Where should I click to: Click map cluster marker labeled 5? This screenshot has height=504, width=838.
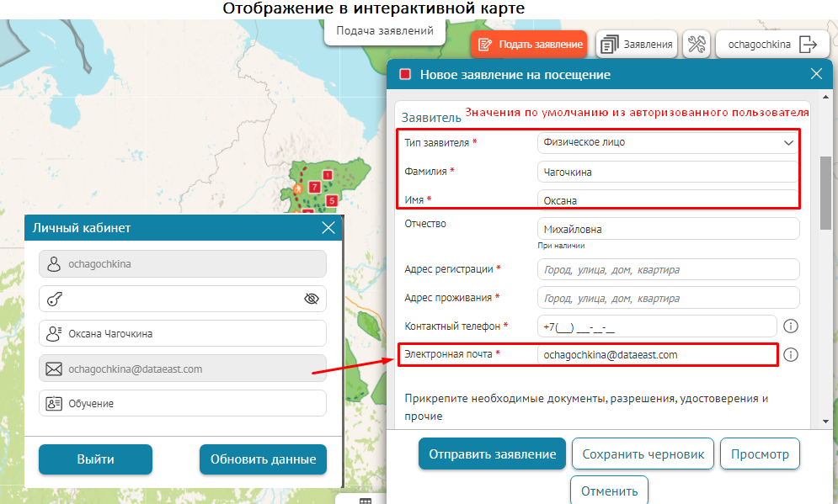(x=332, y=200)
